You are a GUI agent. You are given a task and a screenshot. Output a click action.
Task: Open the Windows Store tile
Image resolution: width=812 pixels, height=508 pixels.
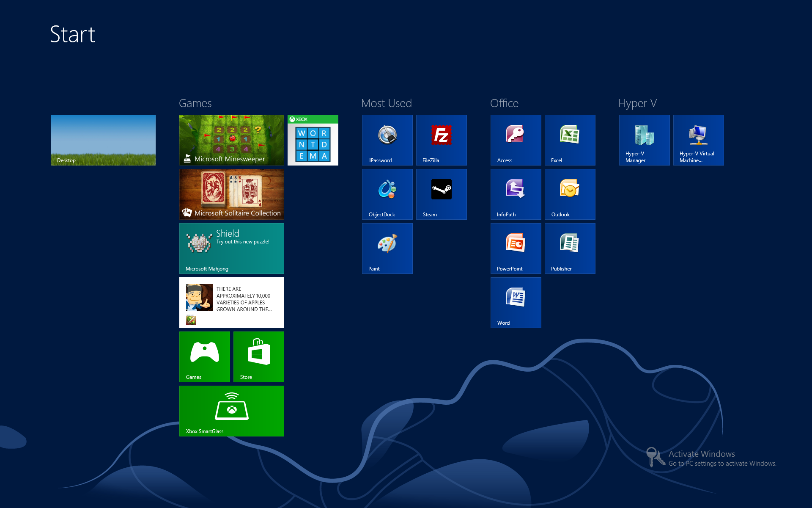click(259, 357)
